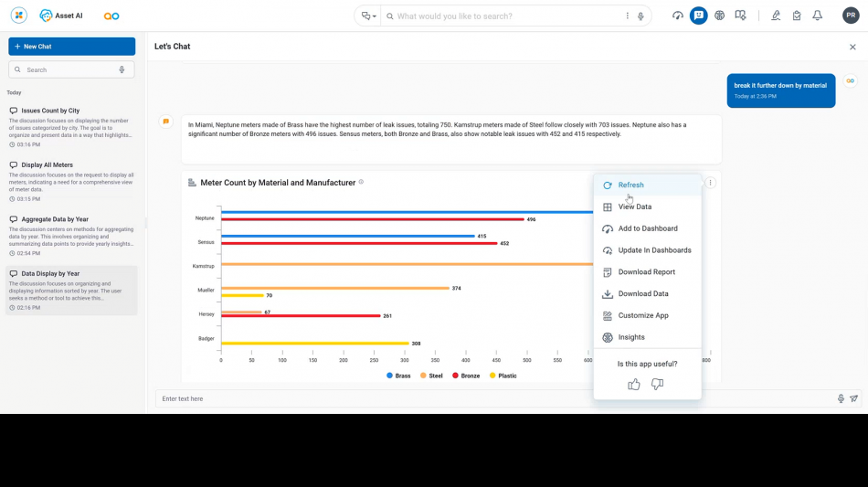Click the New Chat button
868x487 pixels.
coord(72,47)
